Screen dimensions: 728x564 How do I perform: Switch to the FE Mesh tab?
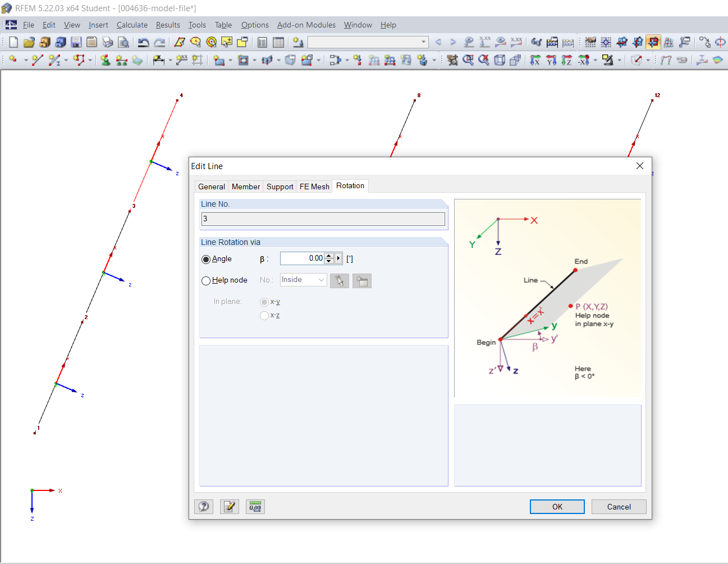click(314, 186)
